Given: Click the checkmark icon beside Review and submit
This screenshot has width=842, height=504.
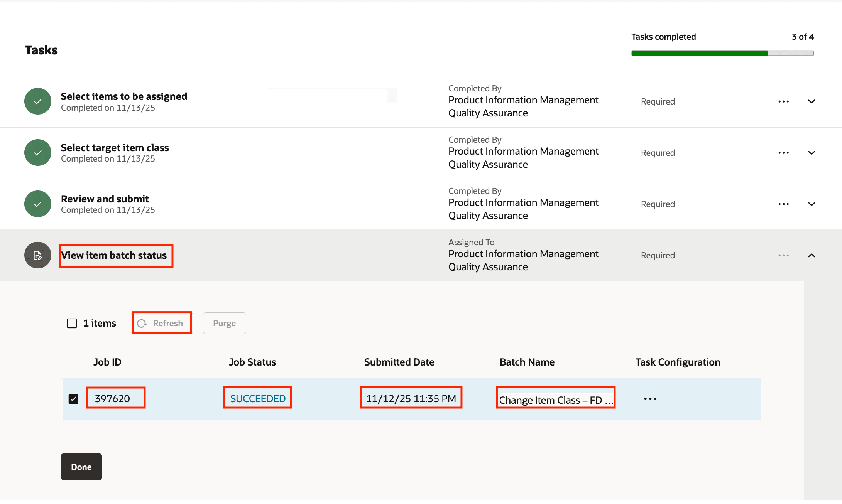Looking at the screenshot, I should tap(37, 204).
